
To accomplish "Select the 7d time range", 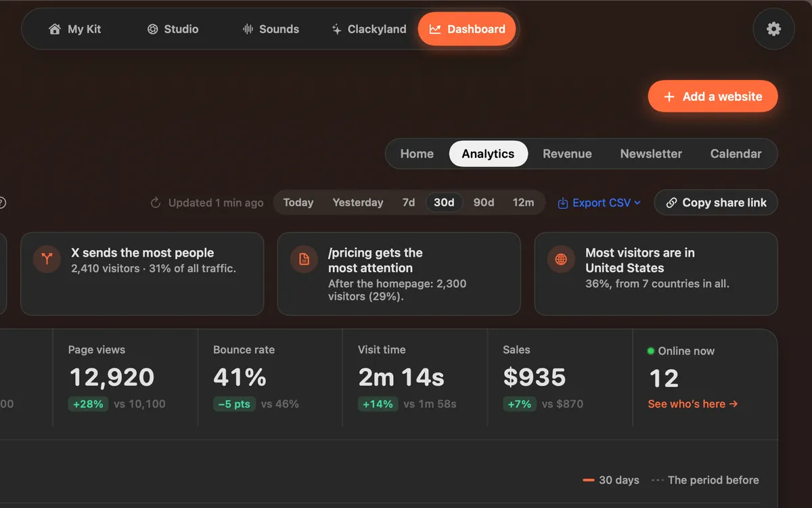I will click(409, 203).
